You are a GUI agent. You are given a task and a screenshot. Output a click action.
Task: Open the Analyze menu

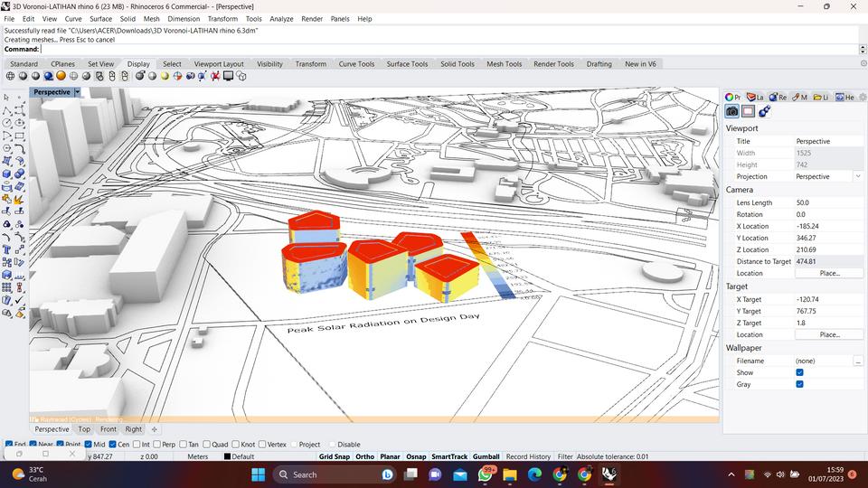coord(281,18)
